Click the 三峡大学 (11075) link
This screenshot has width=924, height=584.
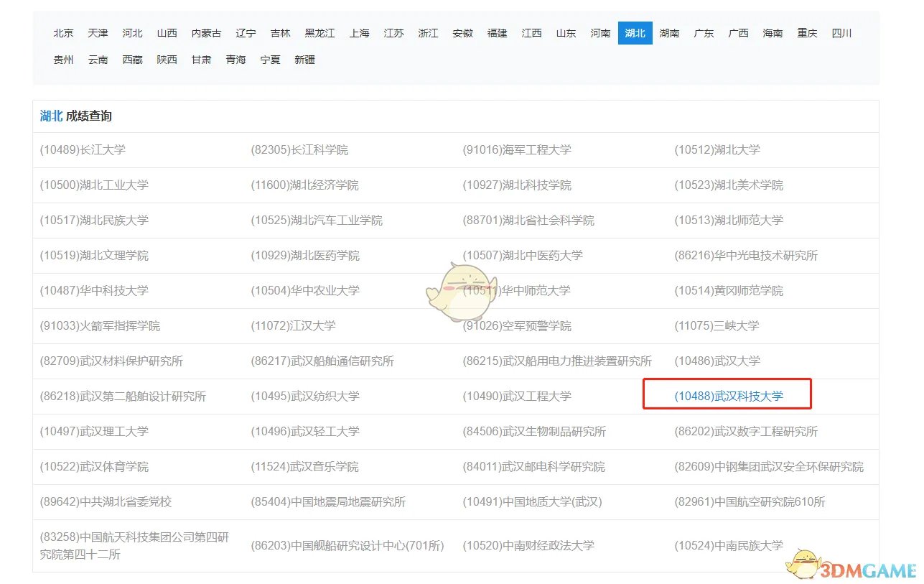[717, 325]
